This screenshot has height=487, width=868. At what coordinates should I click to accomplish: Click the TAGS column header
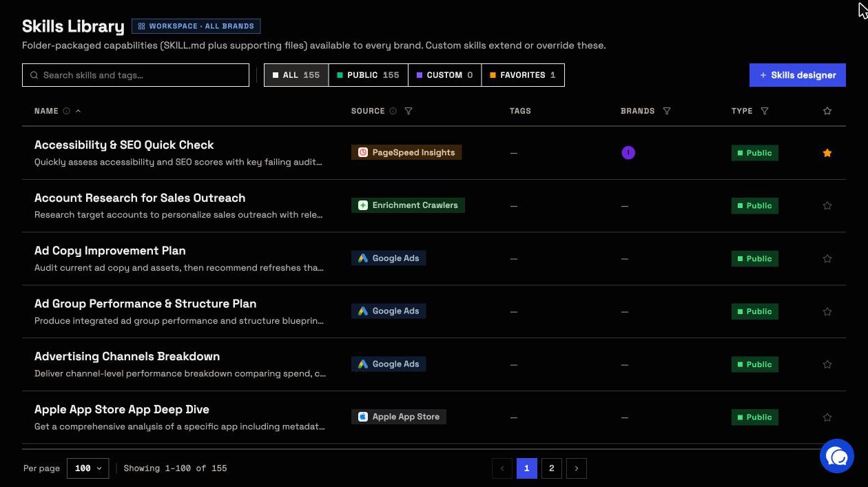520,111
